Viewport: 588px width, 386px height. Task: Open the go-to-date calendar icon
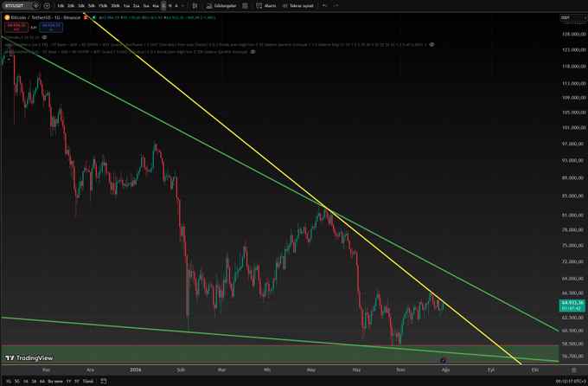click(104, 381)
